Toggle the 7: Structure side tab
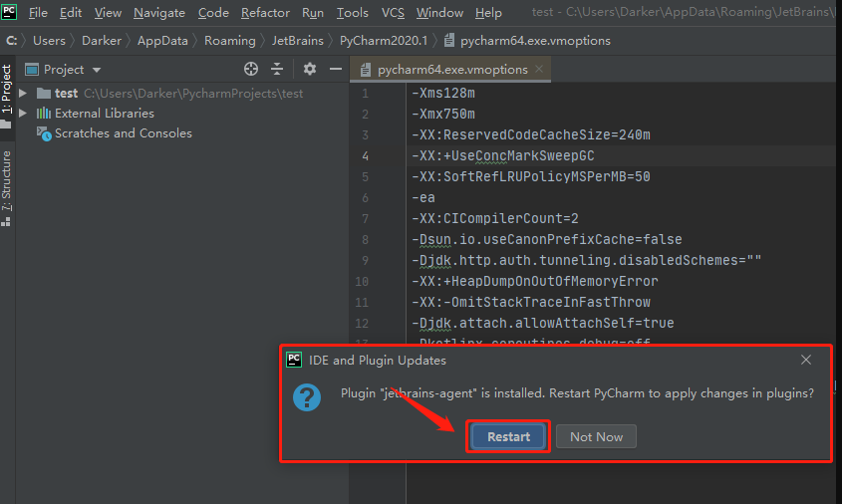This screenshot has height=504, width=842. pyautogui.click(x=6, y=188)
